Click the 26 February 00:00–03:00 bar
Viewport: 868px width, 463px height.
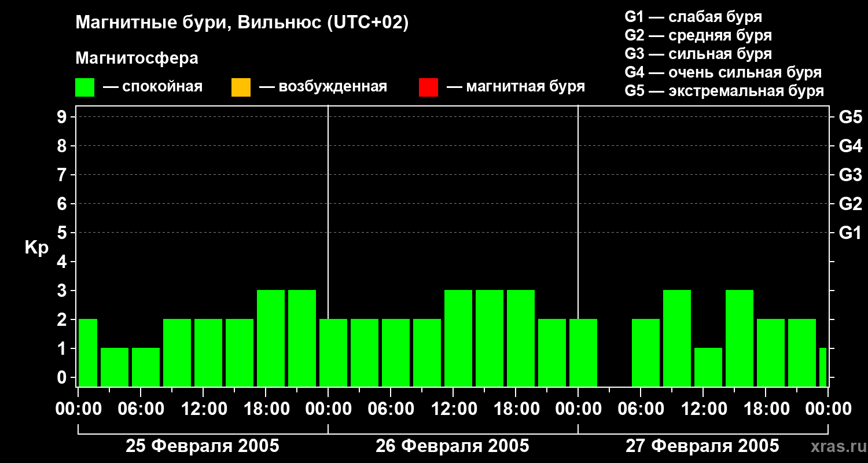pos(333,352)
